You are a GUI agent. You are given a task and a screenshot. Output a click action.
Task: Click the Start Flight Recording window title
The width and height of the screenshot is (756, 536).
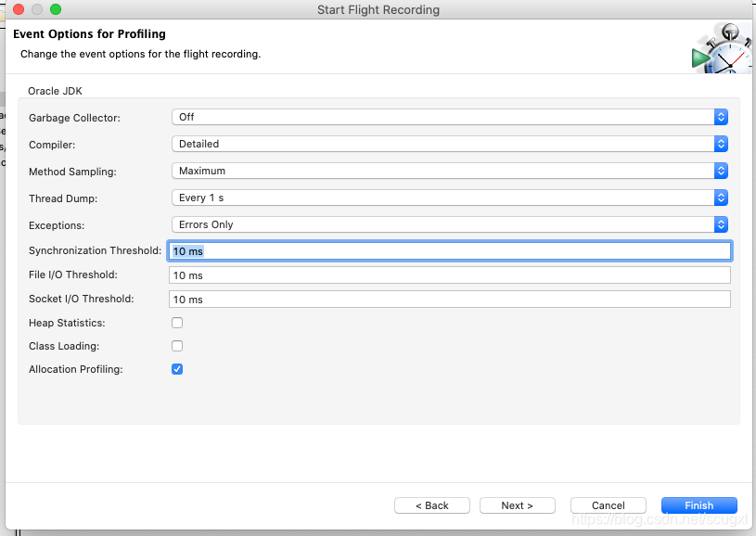[378, 10]
